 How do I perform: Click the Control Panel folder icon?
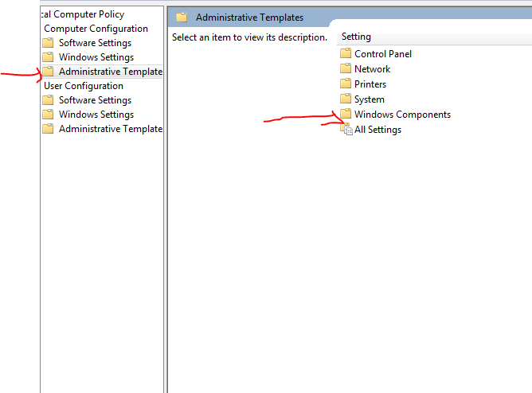[x=346, y=53]
